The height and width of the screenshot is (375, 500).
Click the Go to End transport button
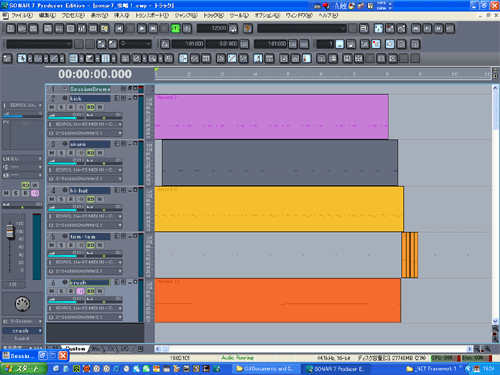coord(153,29)
